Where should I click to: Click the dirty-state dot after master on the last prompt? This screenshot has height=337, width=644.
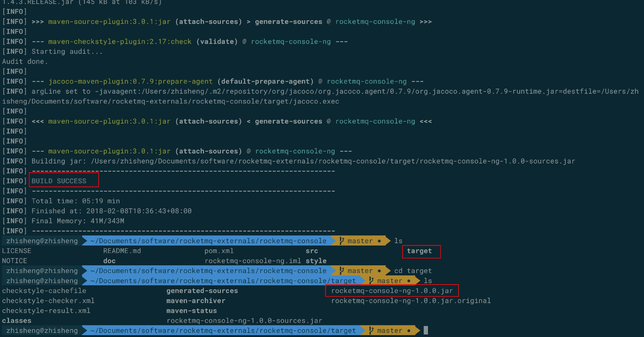point(409,331)
